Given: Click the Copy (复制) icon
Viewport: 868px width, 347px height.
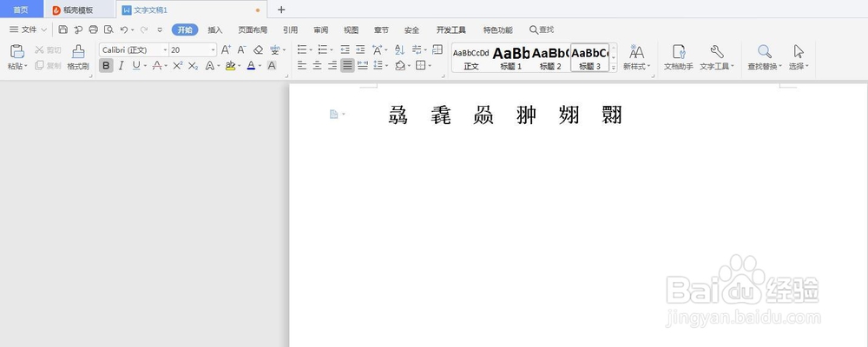Looking at the screenshot, I should (39, 65).
